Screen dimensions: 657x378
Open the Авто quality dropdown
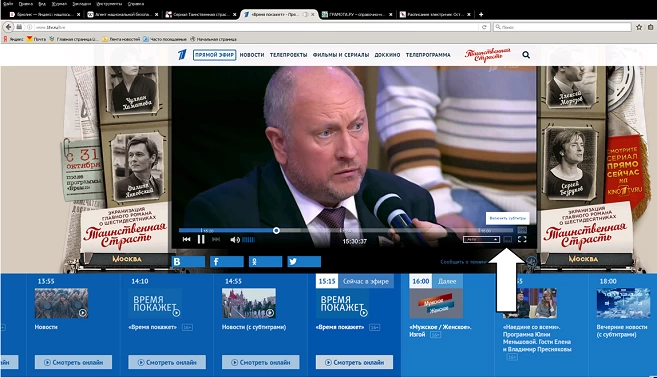point(481,239)
